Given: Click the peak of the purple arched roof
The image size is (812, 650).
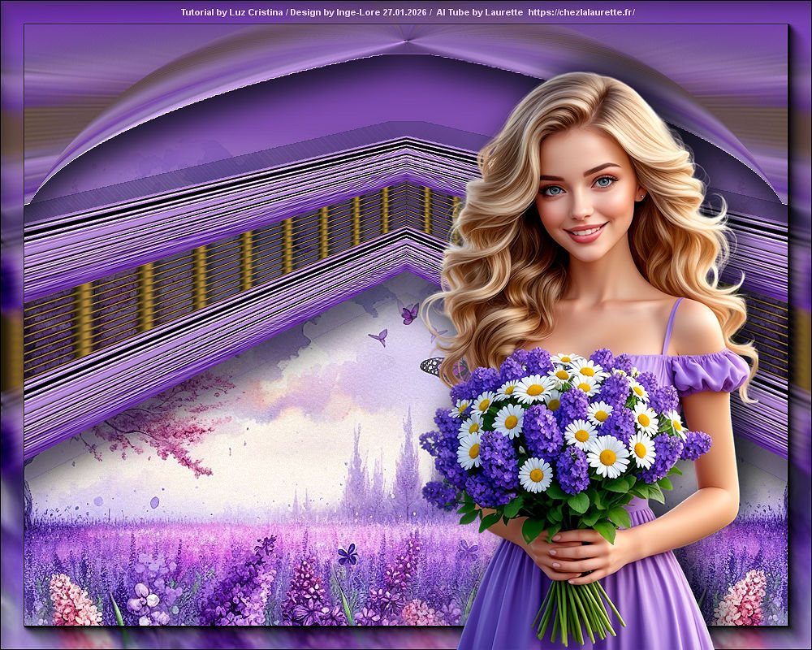Looking at the screenshot, I should click(406, 39).
